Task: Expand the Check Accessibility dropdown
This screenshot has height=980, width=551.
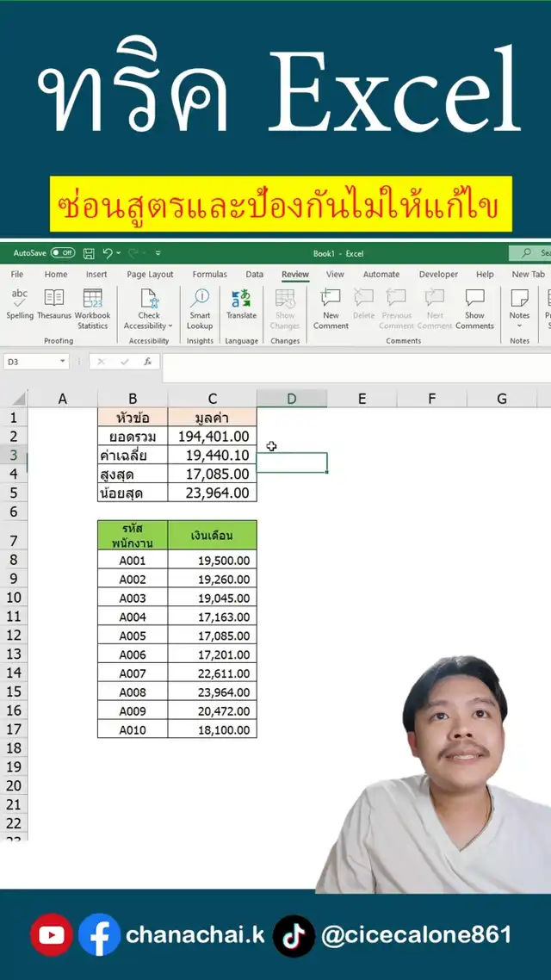Action: [x=170, y=326]
